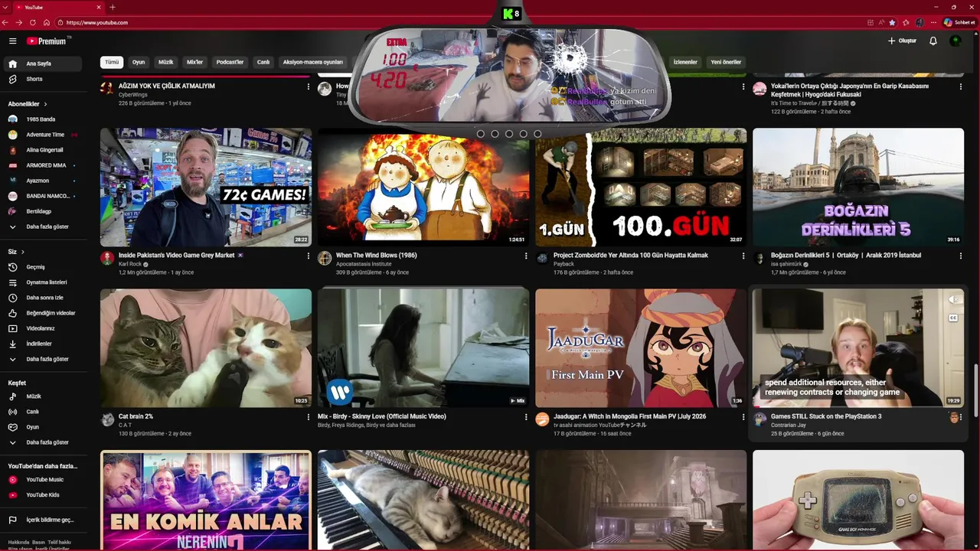This screenshot has width=980, height=551.
Task: Open options menu for When The Wind Blows
Action: [526, 256]
